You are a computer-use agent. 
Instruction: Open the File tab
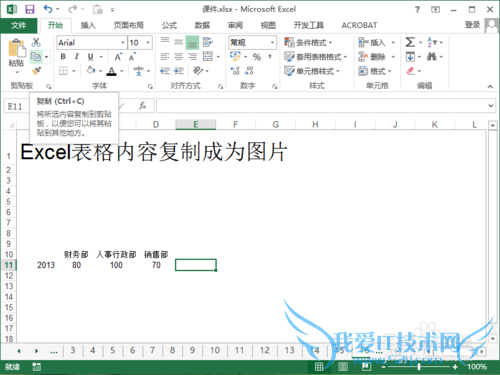[x=19, y=25]
